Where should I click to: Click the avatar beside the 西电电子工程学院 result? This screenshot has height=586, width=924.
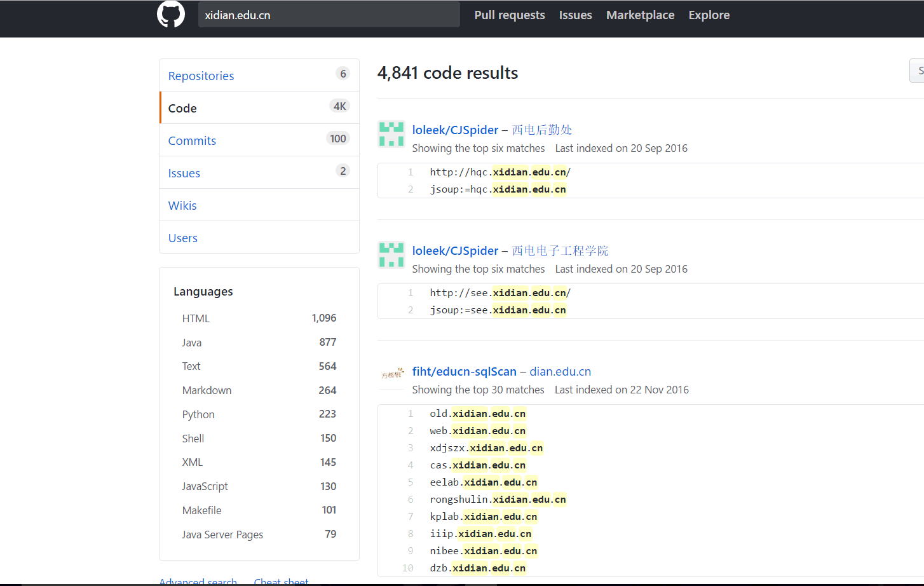[x=391, y=255]
